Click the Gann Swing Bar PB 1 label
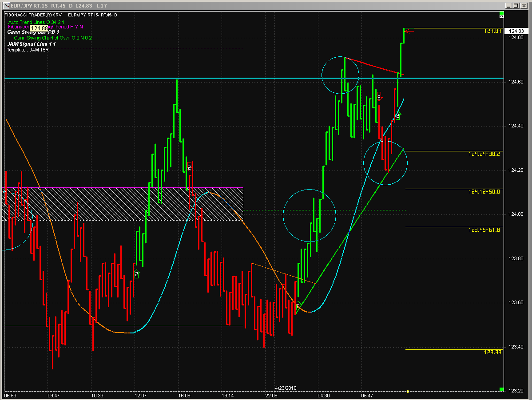Image resolution: width=532 pixels, height=400 pixels. click(33, 32)
